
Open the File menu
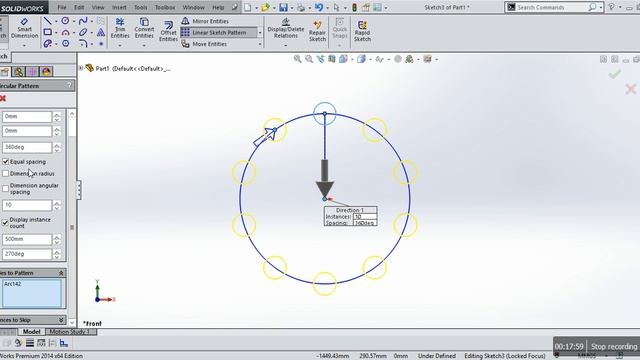tap(62, 7)
